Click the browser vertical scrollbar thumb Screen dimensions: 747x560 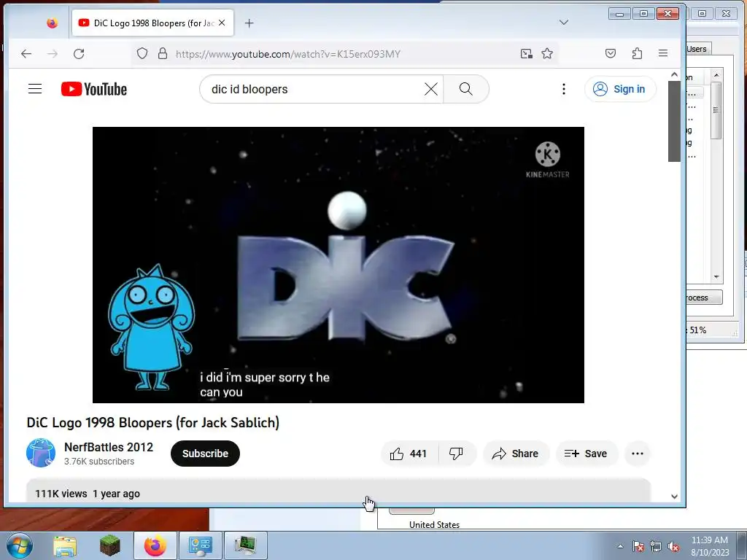674,121
